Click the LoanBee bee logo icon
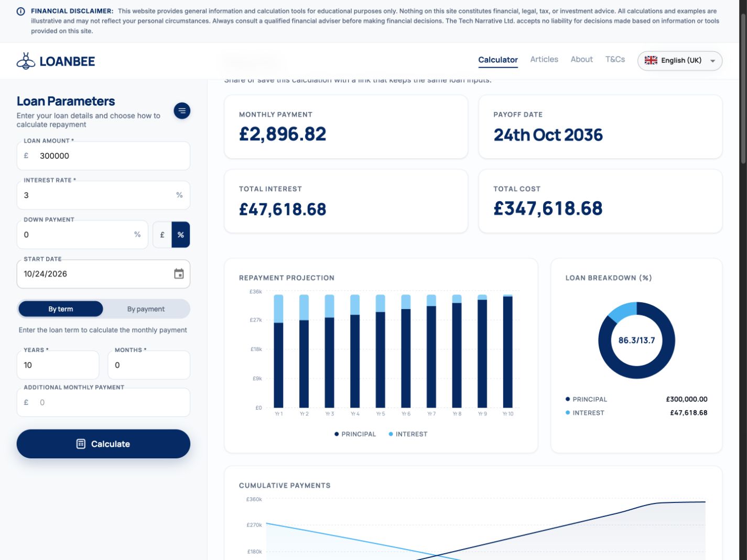The width and height of the screenshot is (747, 560). (x=26, y=61)
